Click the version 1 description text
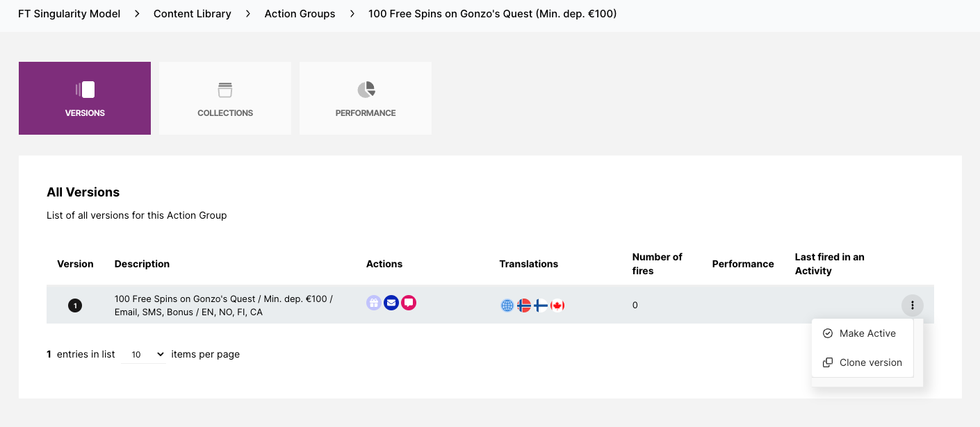This screenshot has height=427, width=980. tap(223, 305)
